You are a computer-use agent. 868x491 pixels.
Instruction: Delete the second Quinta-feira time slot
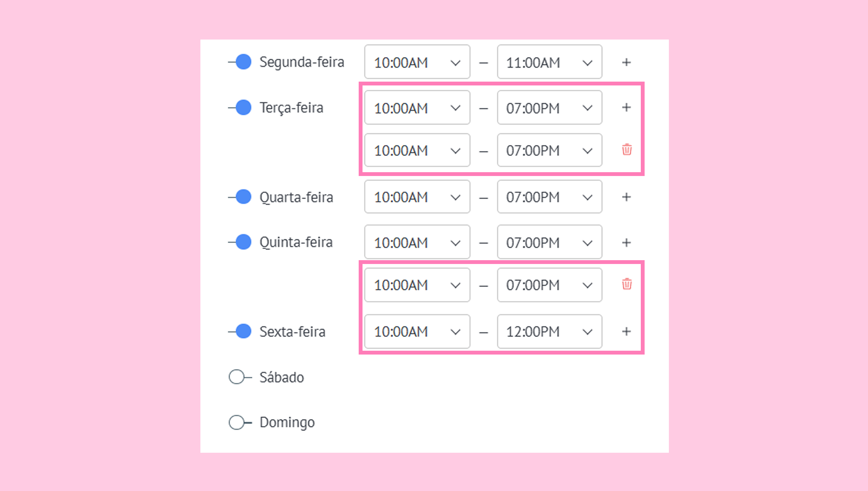[627, 284]
